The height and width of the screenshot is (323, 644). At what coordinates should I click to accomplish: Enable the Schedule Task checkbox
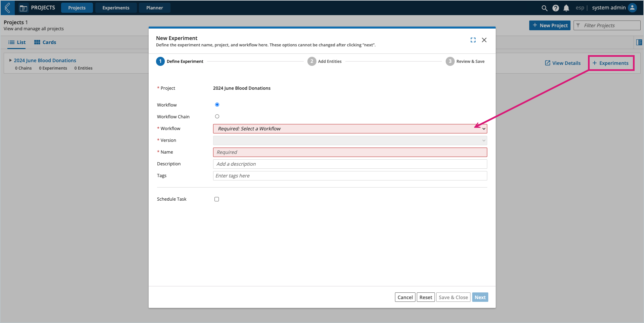(x=217, y=199)
